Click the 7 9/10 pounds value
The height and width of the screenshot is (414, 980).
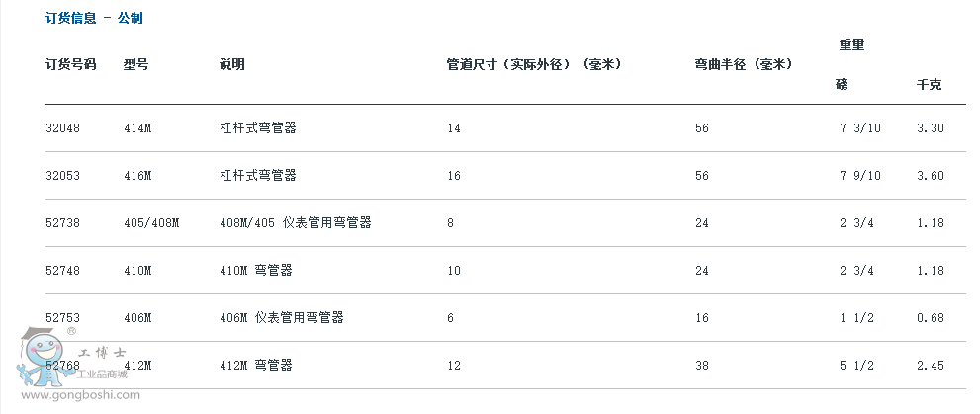point(859,176)
